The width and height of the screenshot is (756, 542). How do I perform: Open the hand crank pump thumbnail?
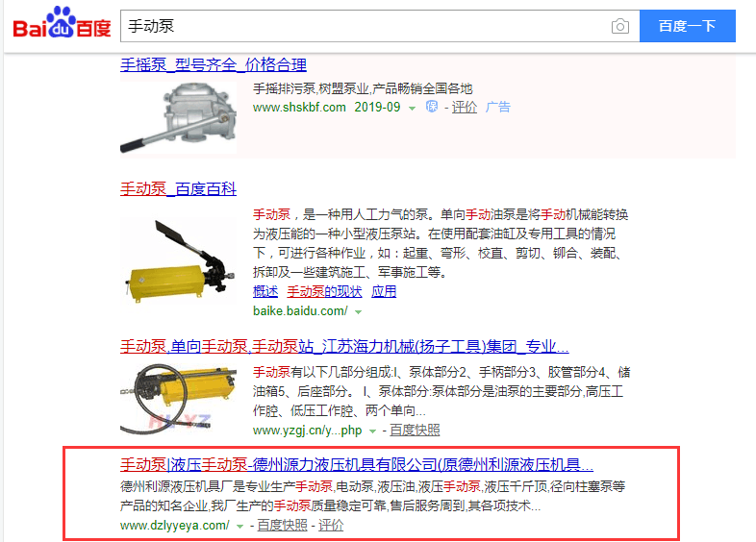(178, 117)
